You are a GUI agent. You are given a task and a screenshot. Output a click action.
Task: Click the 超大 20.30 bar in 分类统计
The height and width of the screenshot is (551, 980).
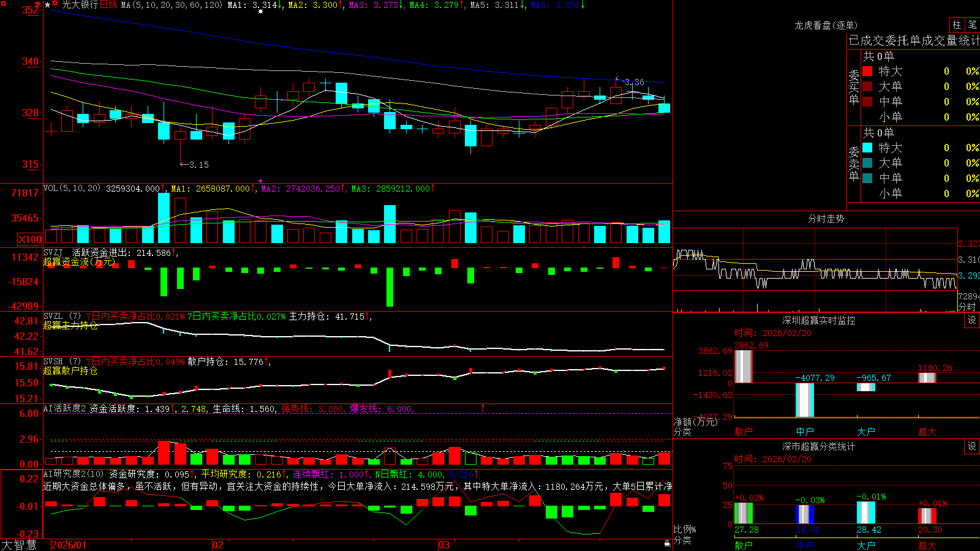[927, 516]
